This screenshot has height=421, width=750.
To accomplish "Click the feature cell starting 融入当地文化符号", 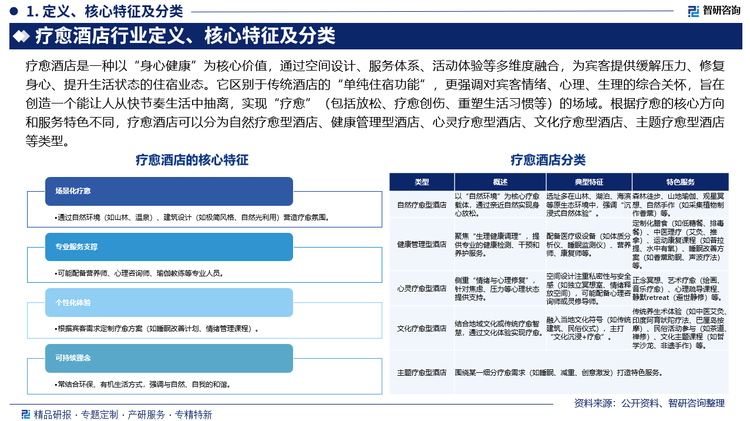I will coord(589,328).
